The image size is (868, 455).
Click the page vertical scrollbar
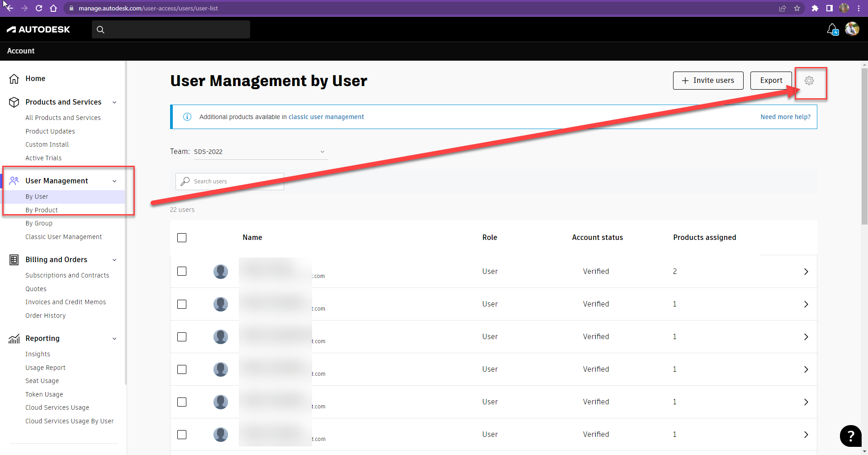864,146
